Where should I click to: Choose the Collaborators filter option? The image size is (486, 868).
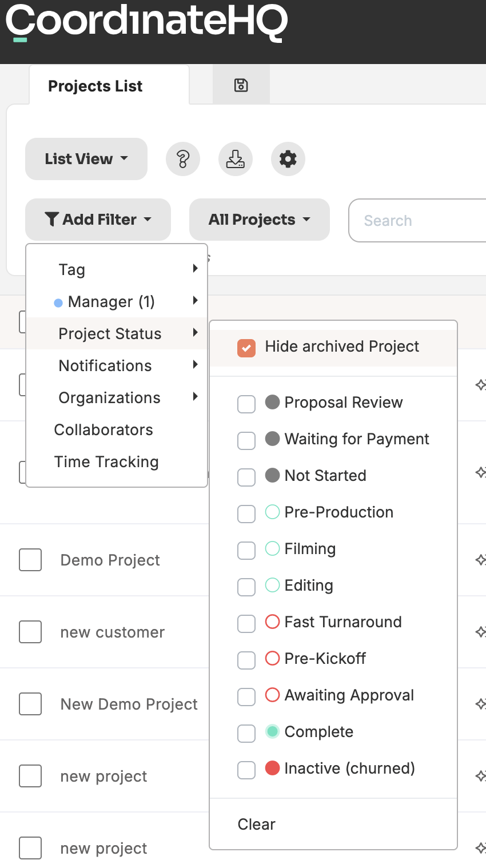click(117, 429)
